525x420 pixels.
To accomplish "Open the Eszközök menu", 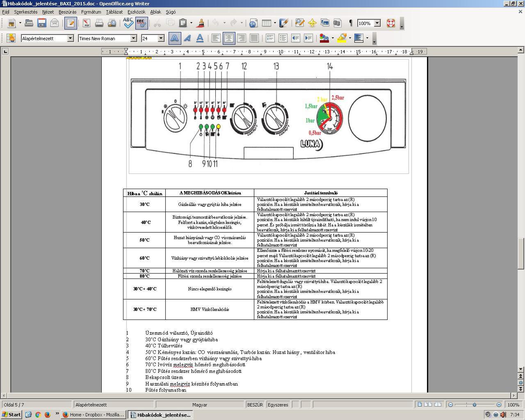I will coord(137,12).
